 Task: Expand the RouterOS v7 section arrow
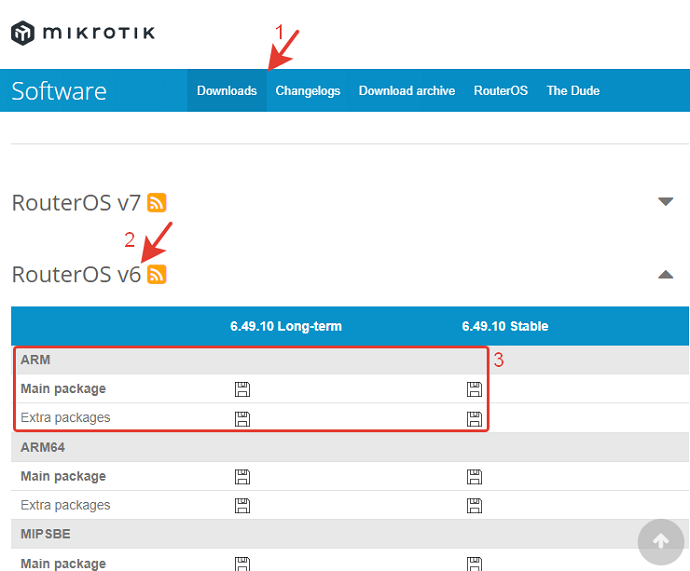[665, 201]
